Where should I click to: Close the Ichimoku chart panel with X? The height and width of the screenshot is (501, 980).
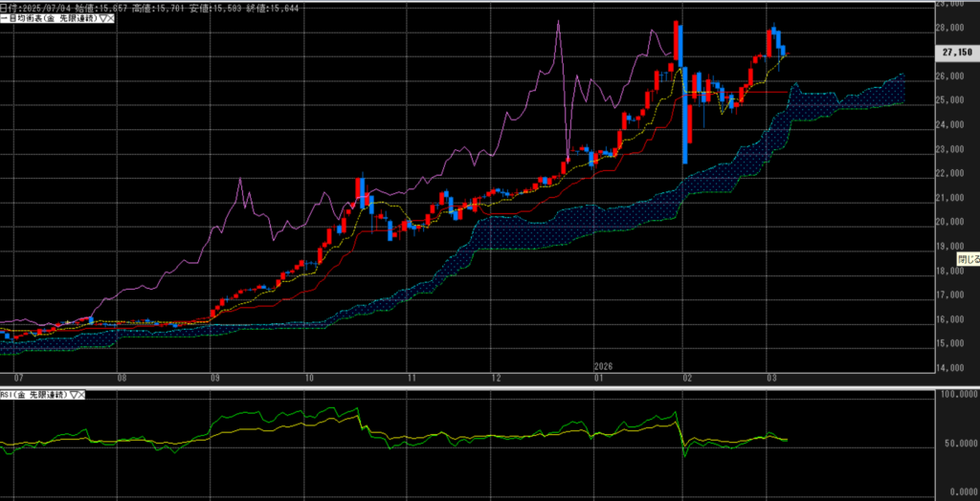pos(110,18)
